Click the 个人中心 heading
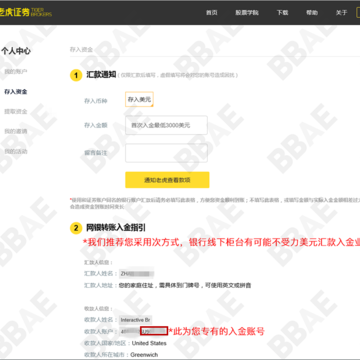 pos(16,51)
